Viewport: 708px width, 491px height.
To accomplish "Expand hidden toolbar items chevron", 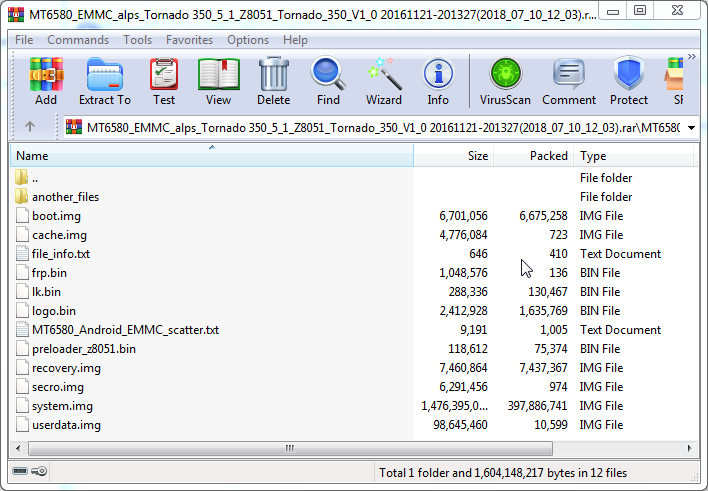I will (692, 56).
